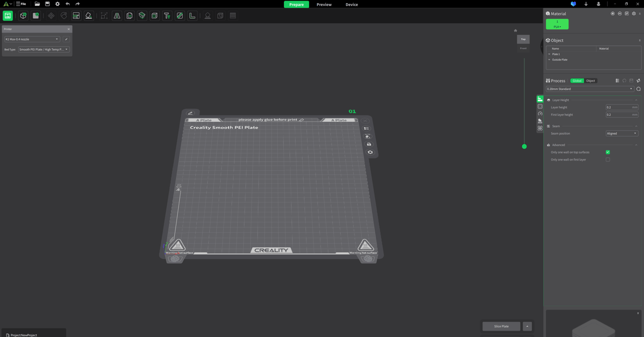The image size is (644, 337).
Task: Open the Speed process category icon
Action: pos(540,114)
